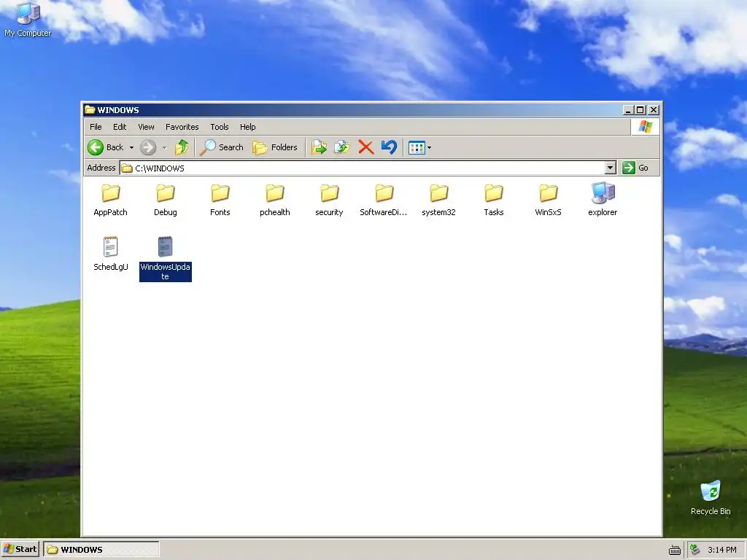Open the Start menu
The height and width of the screenshot is (560, 747).
20,549
